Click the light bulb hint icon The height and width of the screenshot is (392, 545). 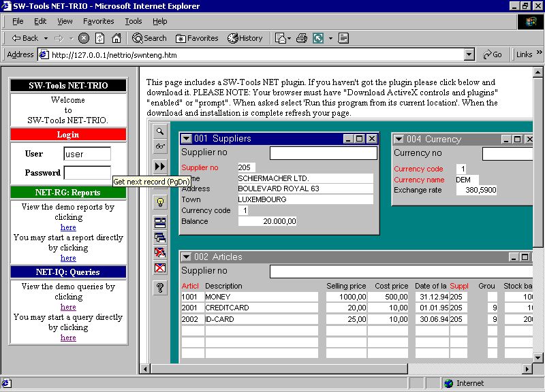pos(160,202)
